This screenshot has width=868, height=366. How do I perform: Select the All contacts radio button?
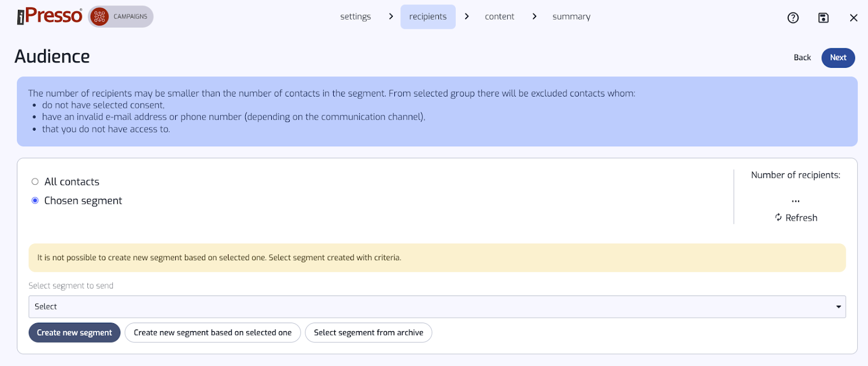tap(35, 182)
